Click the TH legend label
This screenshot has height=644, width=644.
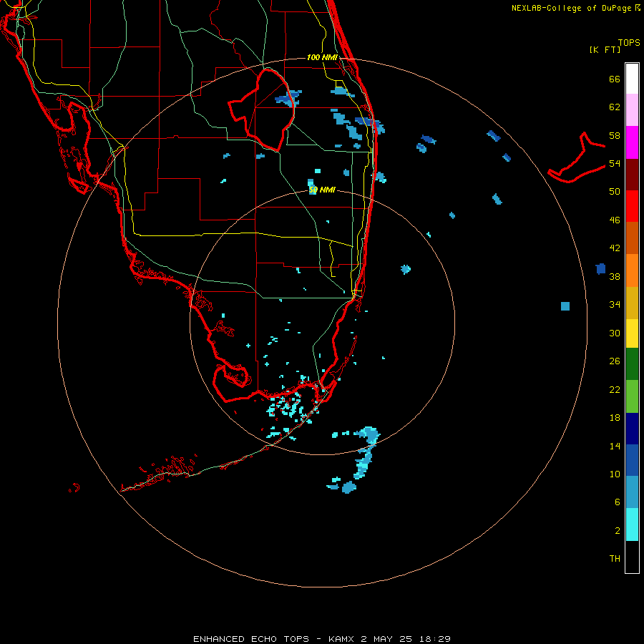[x=615, y=559]
